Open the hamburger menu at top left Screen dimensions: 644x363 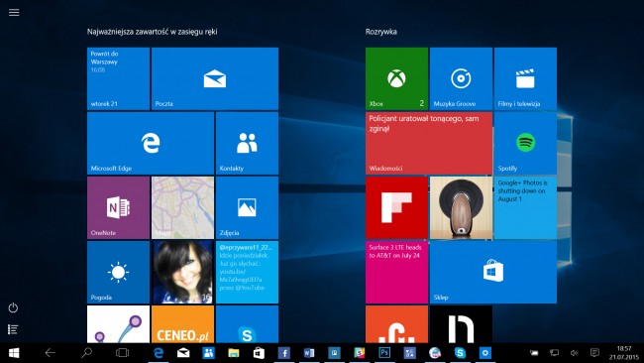coord(14,12)
